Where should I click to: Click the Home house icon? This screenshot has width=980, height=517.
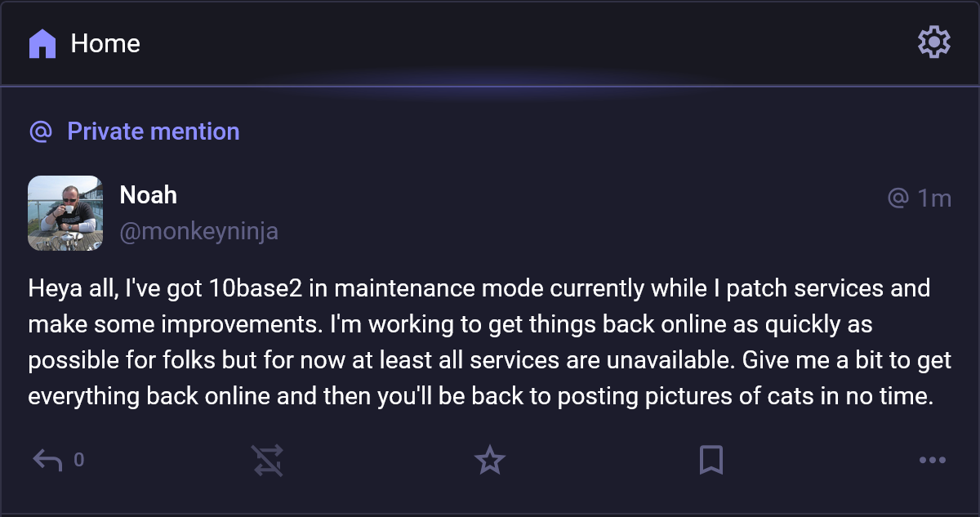pos(42,43)
